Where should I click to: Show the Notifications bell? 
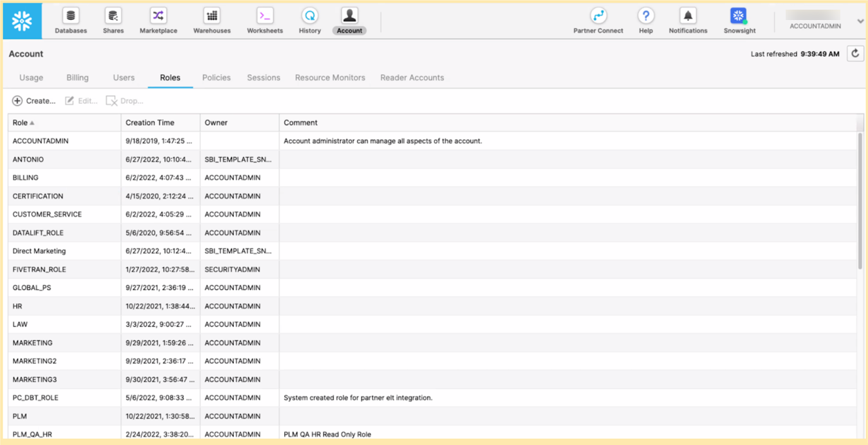tap(687, 20)
